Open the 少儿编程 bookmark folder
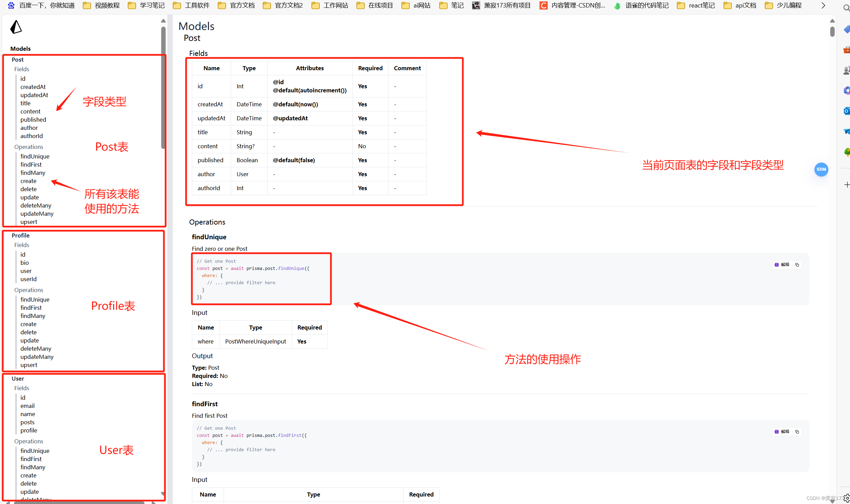This screenshot has height=504, width=850. [784, 5]
